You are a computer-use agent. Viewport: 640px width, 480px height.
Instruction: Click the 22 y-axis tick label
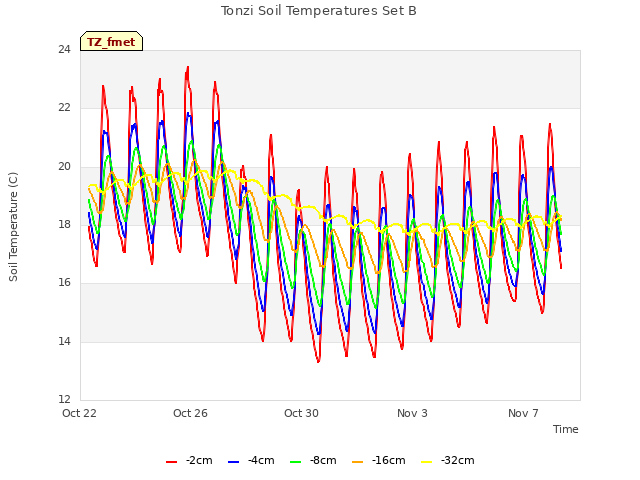[64, 108]
